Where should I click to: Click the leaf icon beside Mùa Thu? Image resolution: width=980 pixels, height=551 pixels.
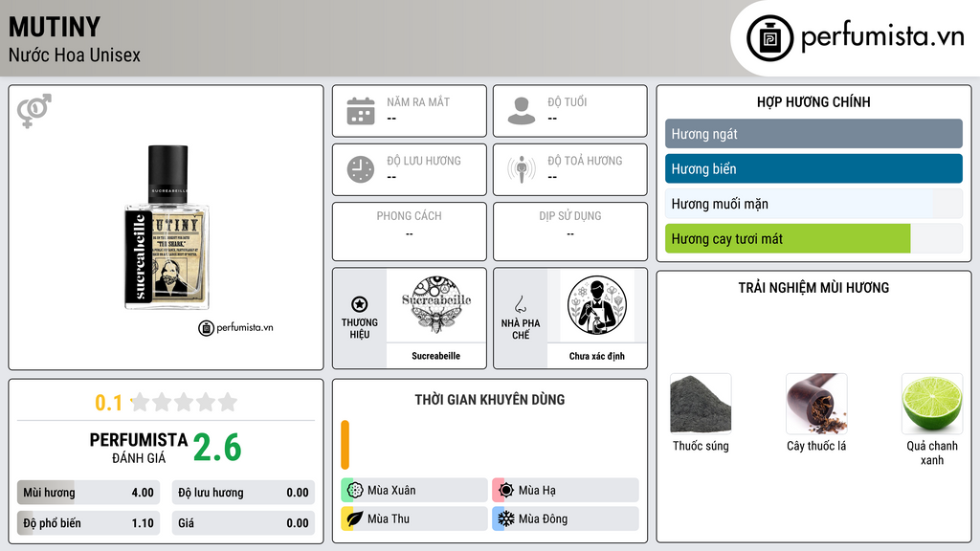pos(355,518)
